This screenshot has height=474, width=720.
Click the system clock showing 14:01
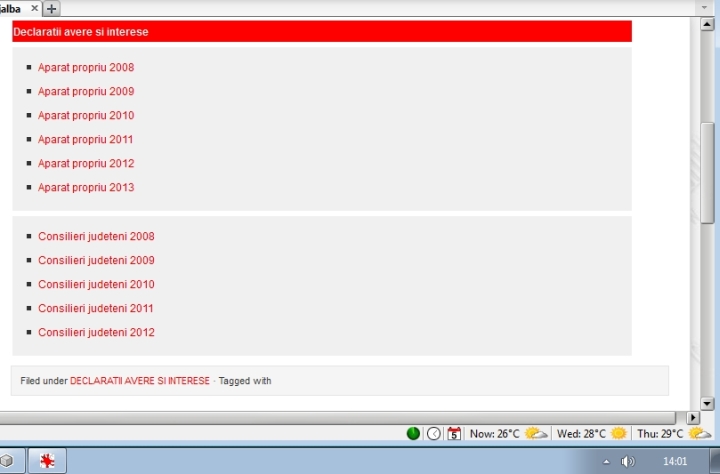675,461
